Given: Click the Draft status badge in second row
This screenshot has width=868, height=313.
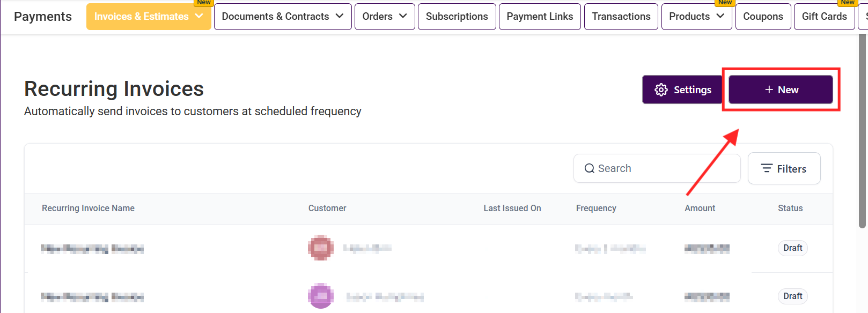Looking at the screenshot, I should (x=792, y=296).
